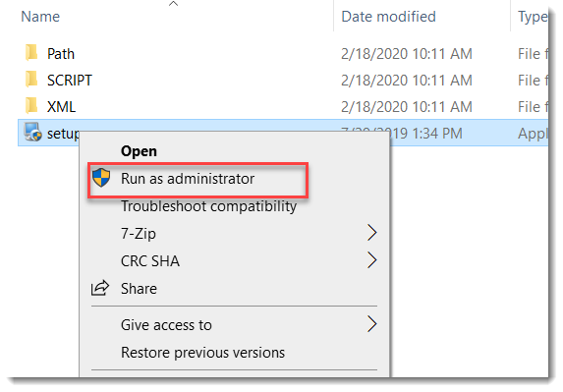The image size is (563, 392).
Task: Expand the 7-Zip submenu arrow
Action: 372,233
